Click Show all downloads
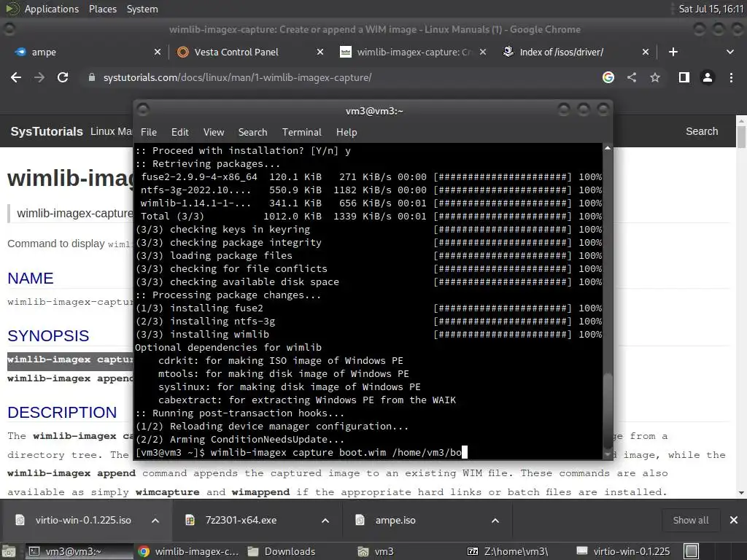747x560 pixels. tap(690, 521)
